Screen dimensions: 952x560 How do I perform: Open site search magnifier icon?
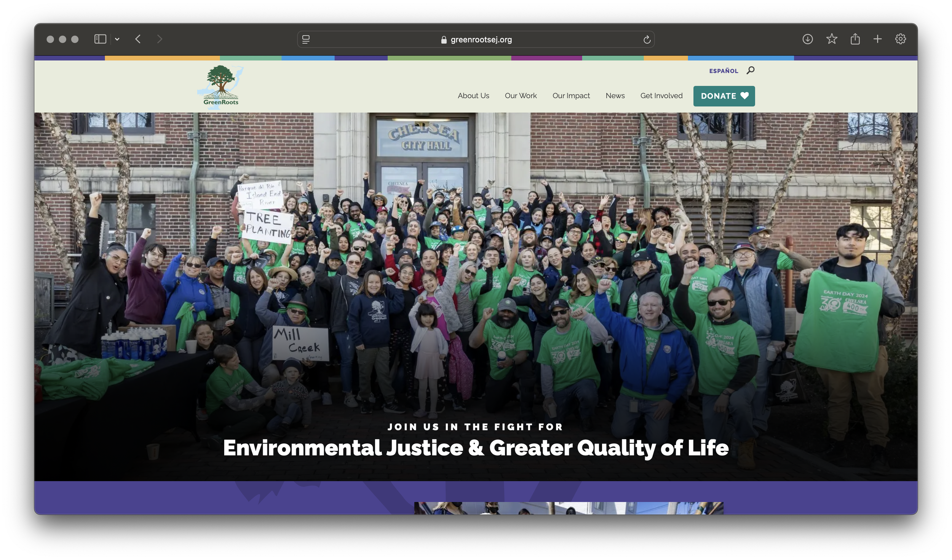click(x=751, y=70)
